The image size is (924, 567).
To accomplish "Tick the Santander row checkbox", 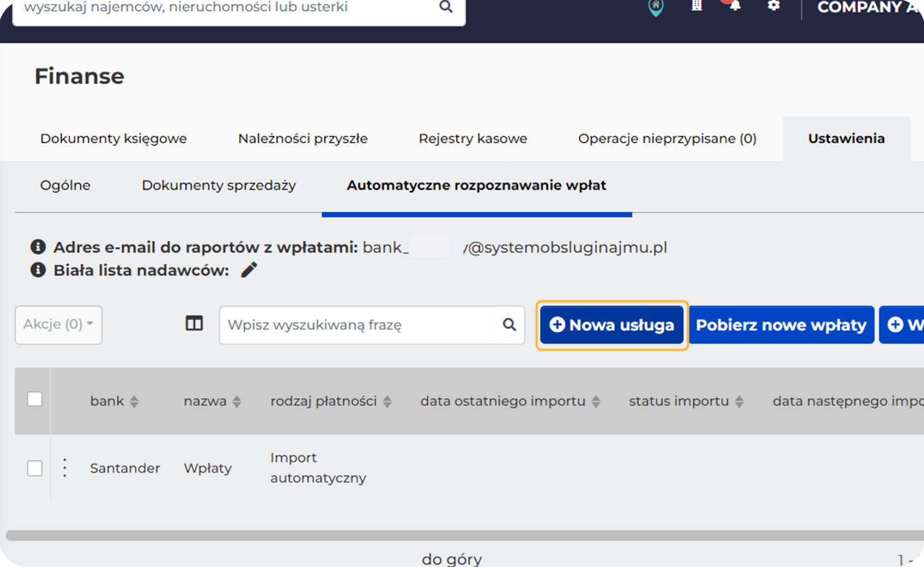I will 35,468.
